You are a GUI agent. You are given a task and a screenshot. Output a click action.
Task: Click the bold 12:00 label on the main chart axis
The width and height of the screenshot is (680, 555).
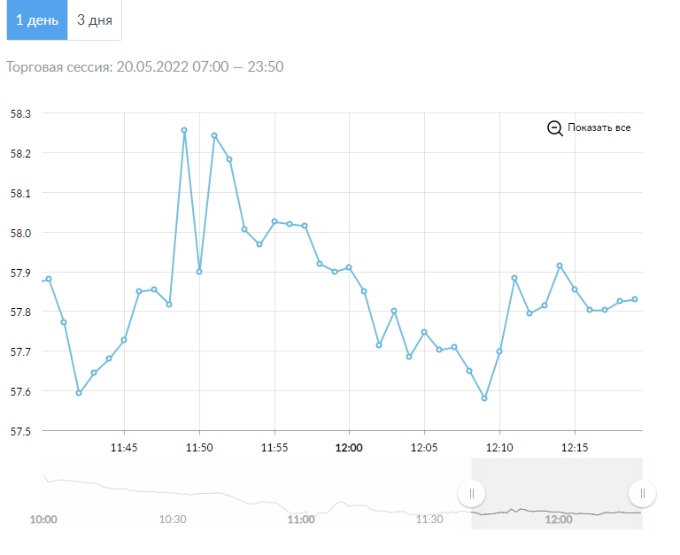click(x=349, y=447)
